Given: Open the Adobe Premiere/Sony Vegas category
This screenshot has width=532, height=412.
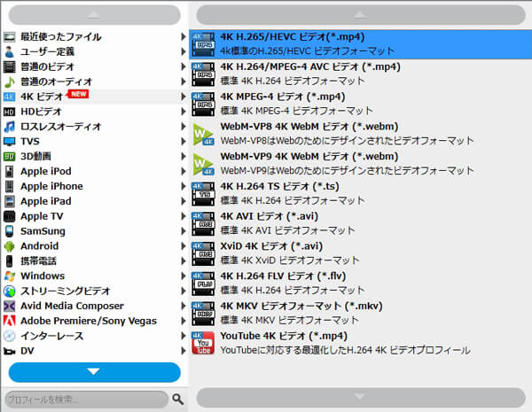Looking at the screenshot, I should tap(94, 321).
